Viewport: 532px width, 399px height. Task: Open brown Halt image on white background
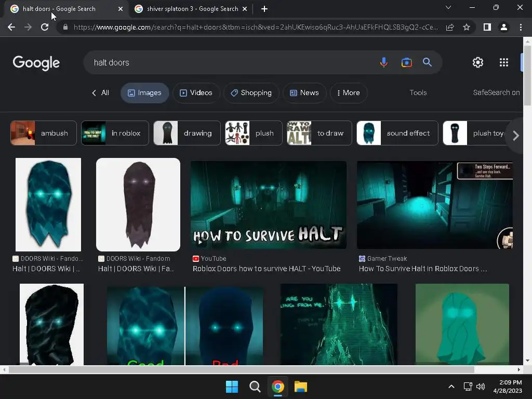138,205
